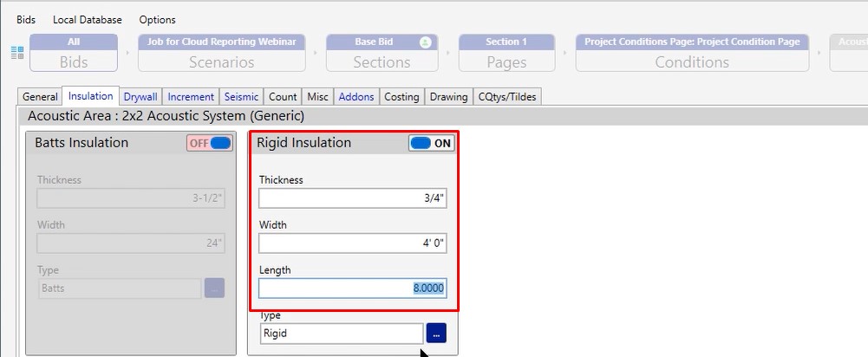
Task: Toggle Batts Insulation switch on
Action: (209, 143)
